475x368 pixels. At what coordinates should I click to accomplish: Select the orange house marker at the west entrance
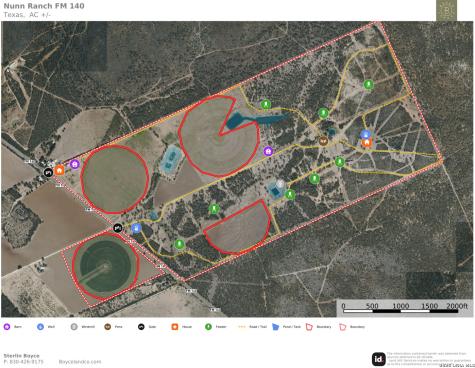(59, 170)
